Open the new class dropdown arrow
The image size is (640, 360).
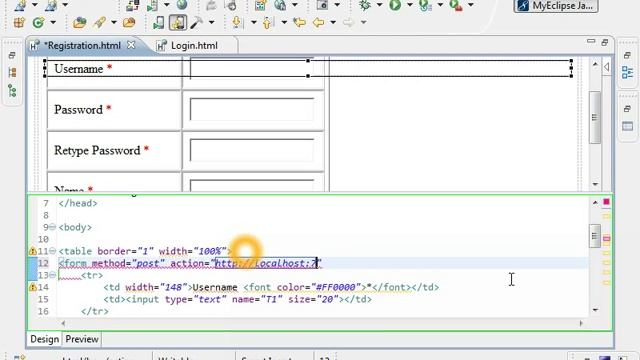click(53, 22)
